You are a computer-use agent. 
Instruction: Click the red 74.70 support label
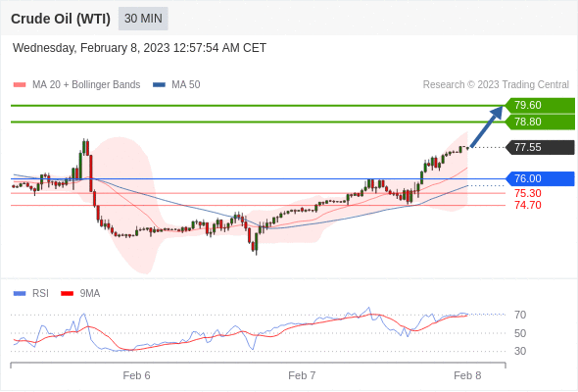pyautogui.click(x=528, y=205)
